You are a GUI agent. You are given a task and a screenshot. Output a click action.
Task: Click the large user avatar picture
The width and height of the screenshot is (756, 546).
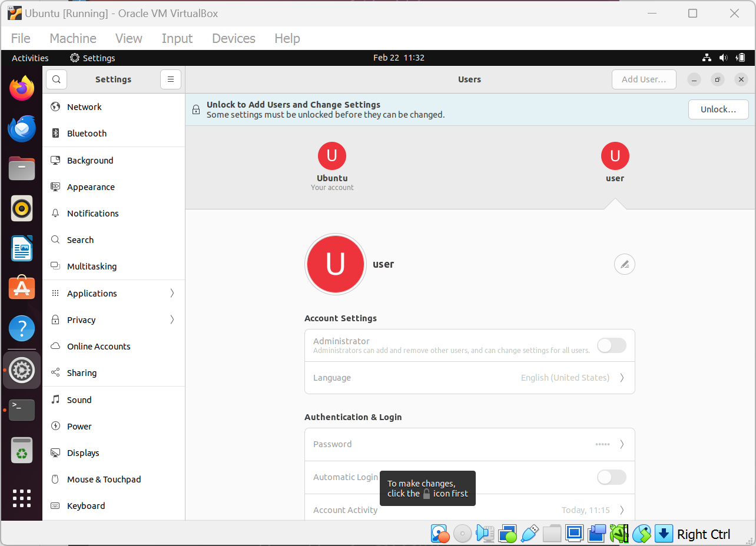336,264
